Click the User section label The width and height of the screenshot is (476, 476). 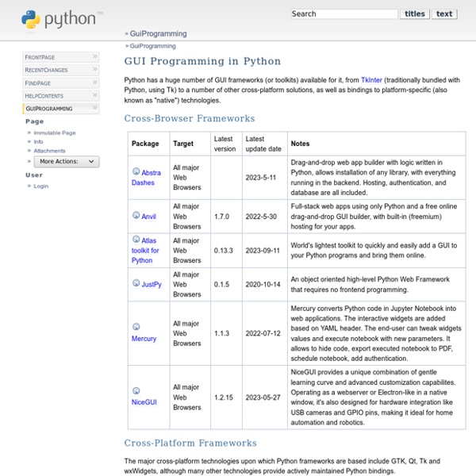pyautogui.click(x=34, y=175)
